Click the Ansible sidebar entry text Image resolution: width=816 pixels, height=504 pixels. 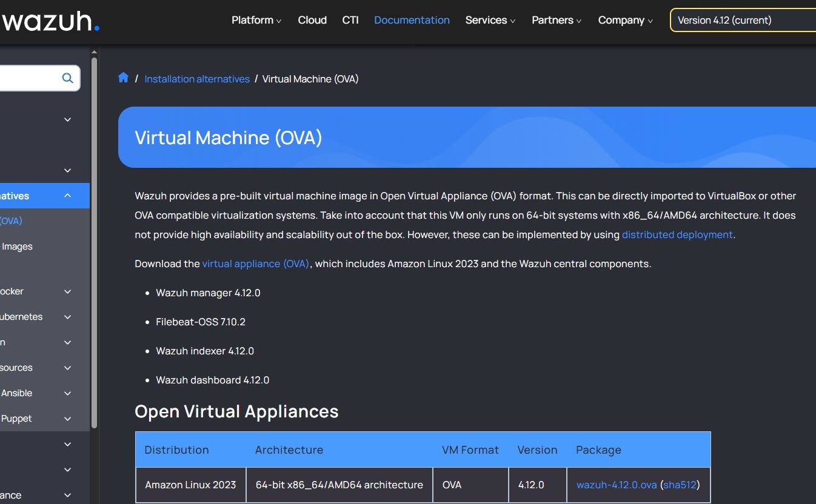click(x=16, y=393)
